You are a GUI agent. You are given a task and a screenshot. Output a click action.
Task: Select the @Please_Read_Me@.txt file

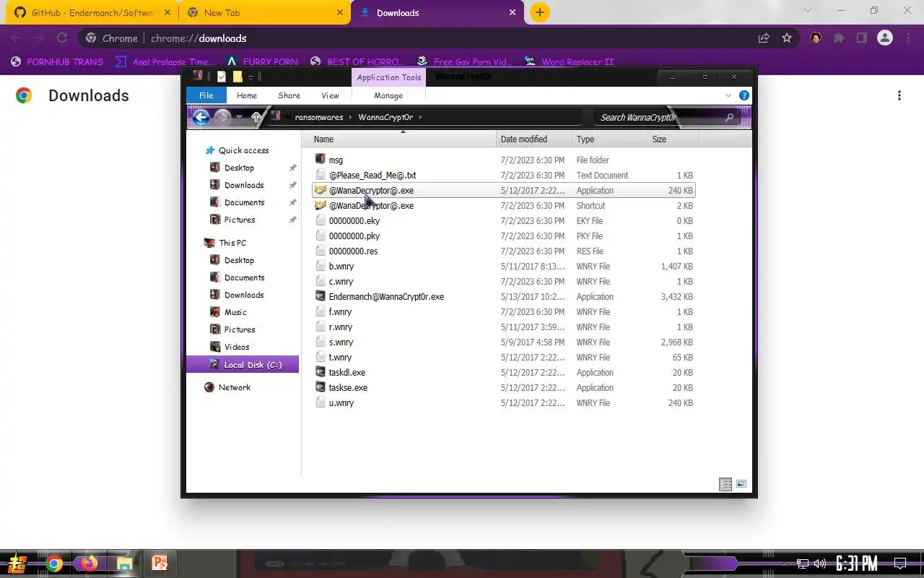(504, 175)
